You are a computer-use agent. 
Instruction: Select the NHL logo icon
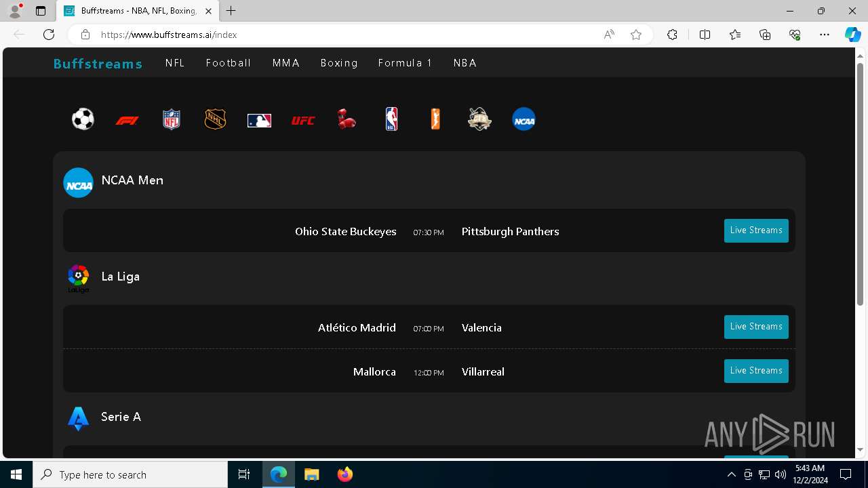tap(215, 119)
